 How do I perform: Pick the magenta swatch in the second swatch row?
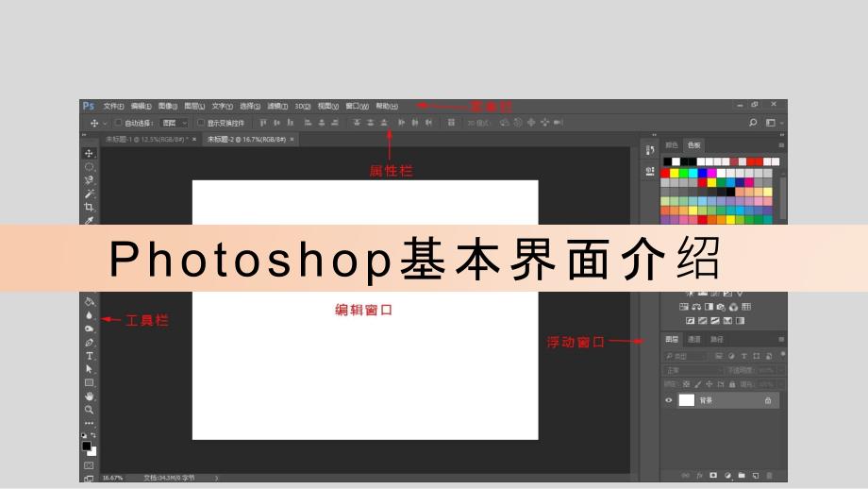[712, 174]
